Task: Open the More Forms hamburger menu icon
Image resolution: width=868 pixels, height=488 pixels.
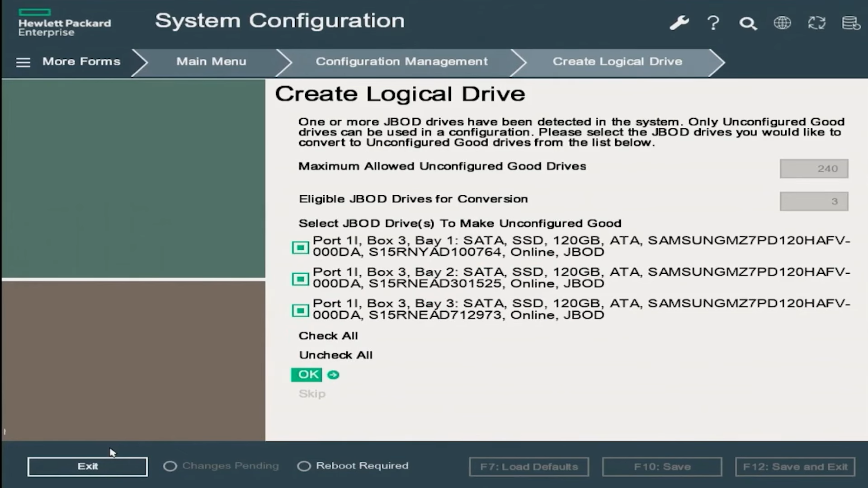Action: (x=23, y=62)
